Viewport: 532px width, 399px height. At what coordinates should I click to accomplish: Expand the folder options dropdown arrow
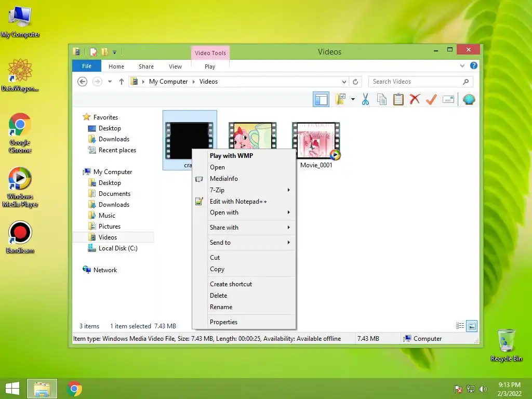point(353,99)
